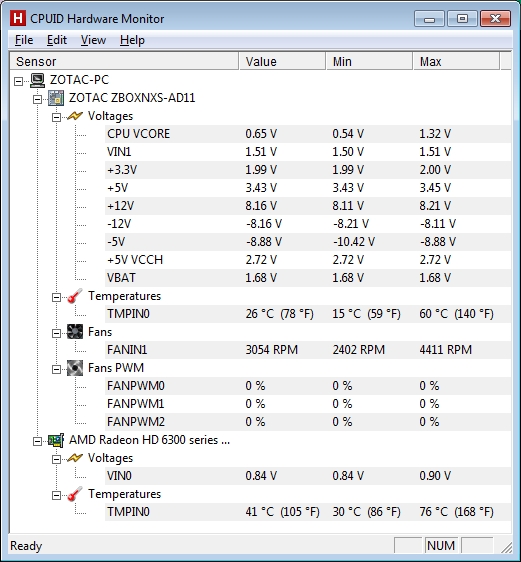Select the -5V sensor label
This screenshot has height=562, width=521.
click(x=116, y=242)
